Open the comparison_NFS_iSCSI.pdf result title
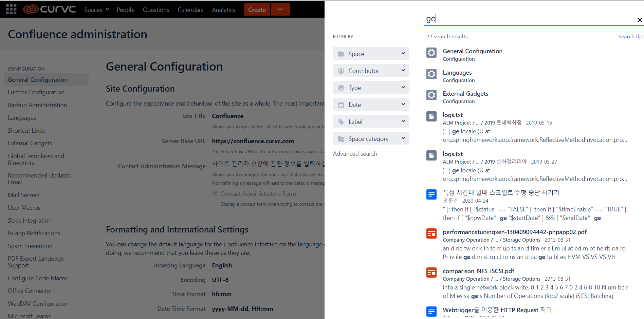The image size is (644, 319). coord(478,271)
